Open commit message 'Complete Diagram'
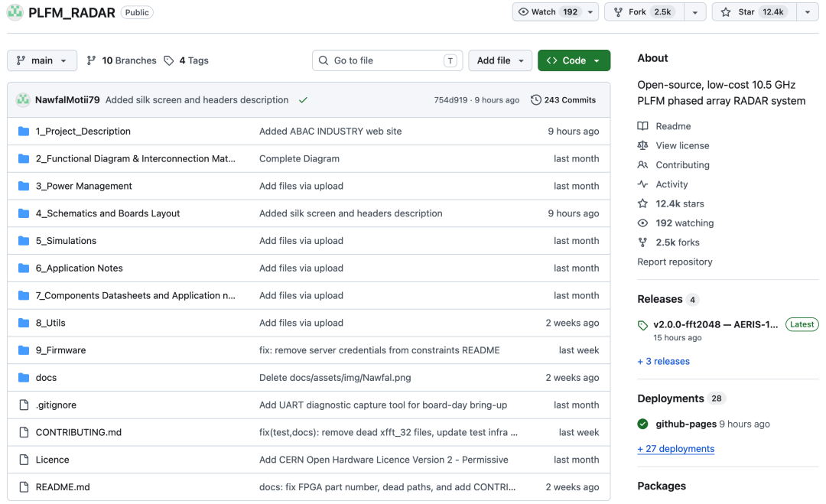Image resolution: width=826 pixels, height=504 pixels. point(299,158)
